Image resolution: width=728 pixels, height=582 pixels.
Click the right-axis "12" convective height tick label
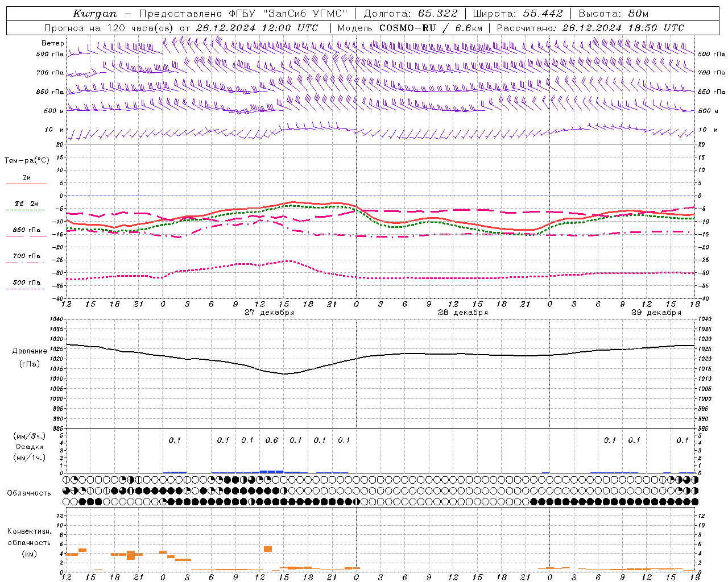[x=701, y=516]
